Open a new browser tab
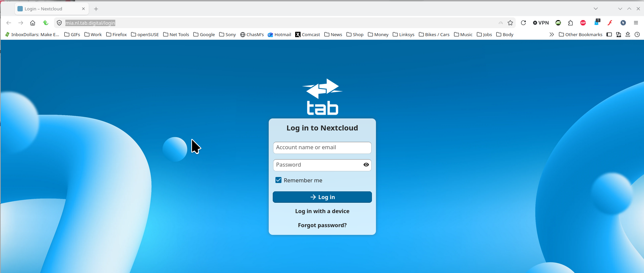Viewport: 644px width, 273px height. [96, 9]
